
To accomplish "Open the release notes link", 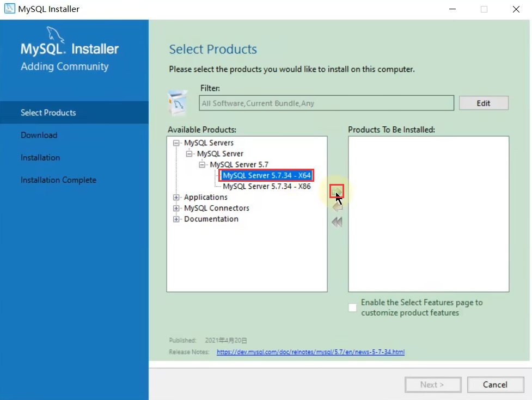I will tap(310, 352).
